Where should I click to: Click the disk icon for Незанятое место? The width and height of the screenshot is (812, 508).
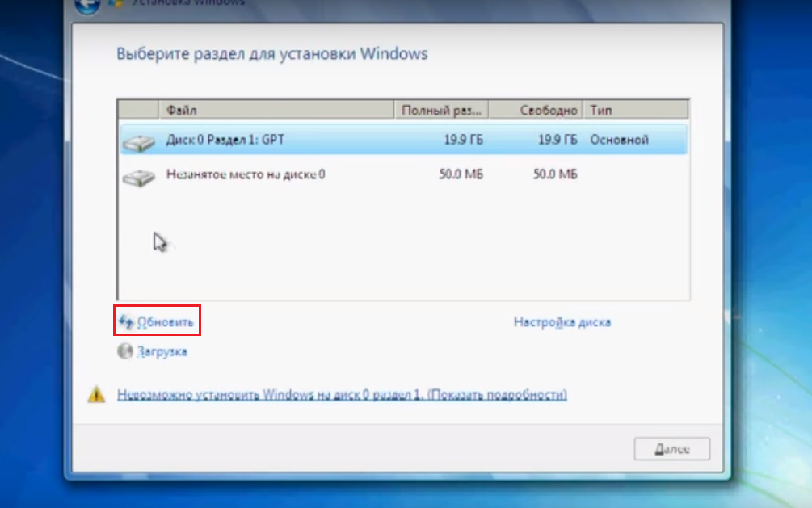(x=138, y=176)
